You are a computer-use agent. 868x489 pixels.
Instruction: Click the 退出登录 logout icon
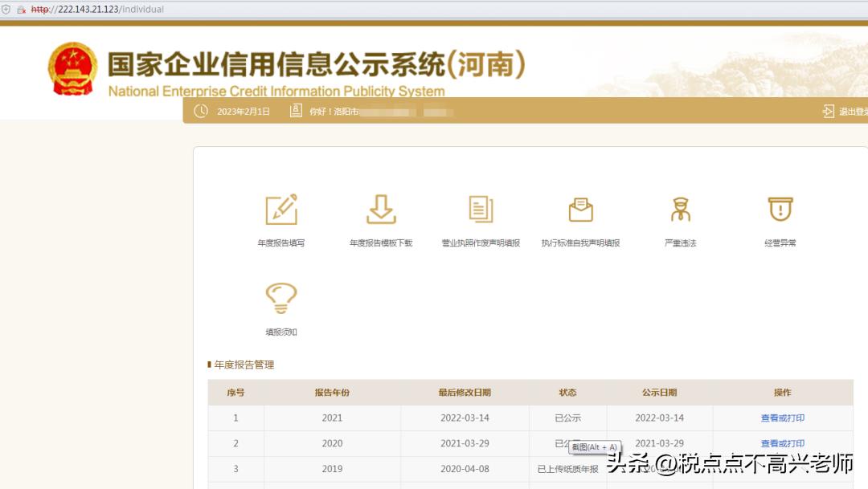tap(829, 112)
